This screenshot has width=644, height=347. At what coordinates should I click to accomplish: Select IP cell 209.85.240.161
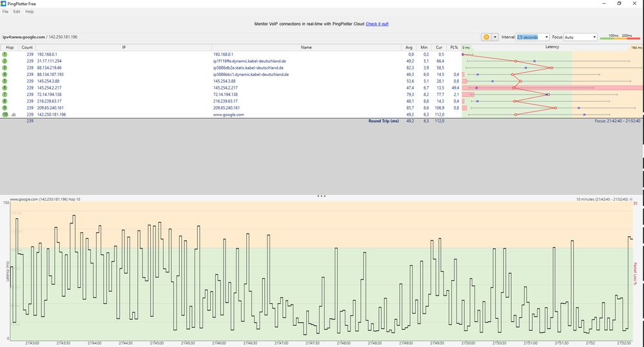[x=50, y=108]
